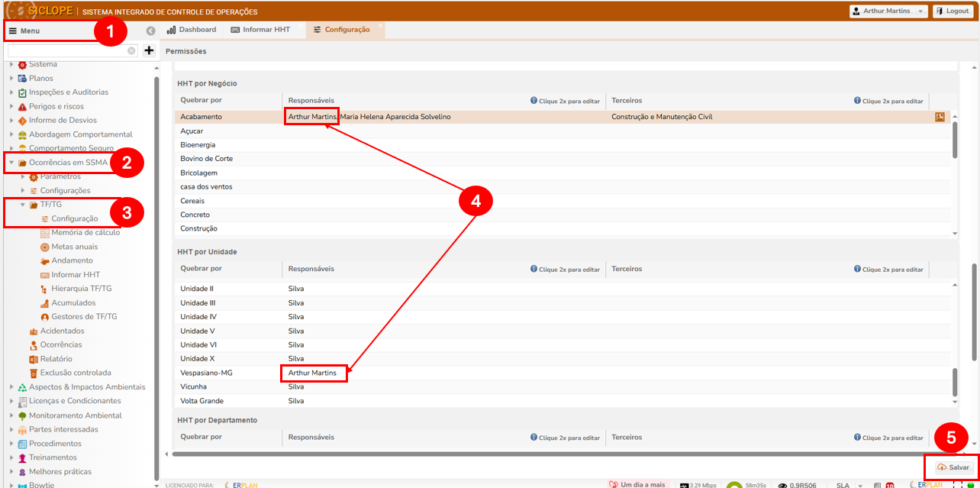Switch to the Informar HHT tab

pyautogui.click(x=260, y=30)
